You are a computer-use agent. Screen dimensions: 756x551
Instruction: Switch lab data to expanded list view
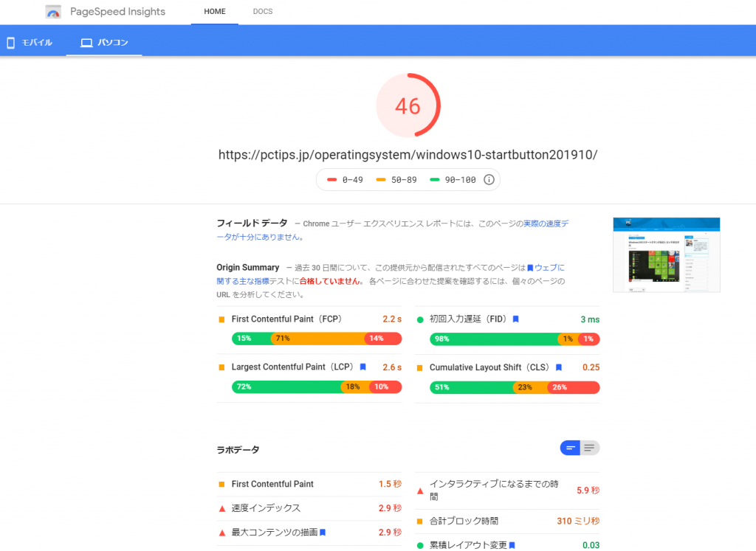590,448
